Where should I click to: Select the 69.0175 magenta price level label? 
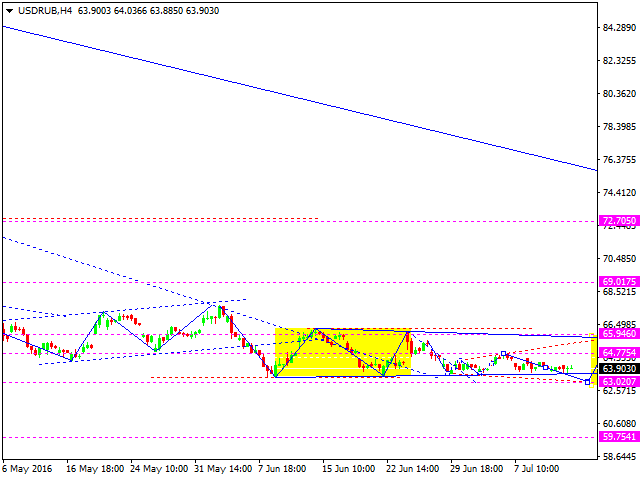tap(619, 282)
